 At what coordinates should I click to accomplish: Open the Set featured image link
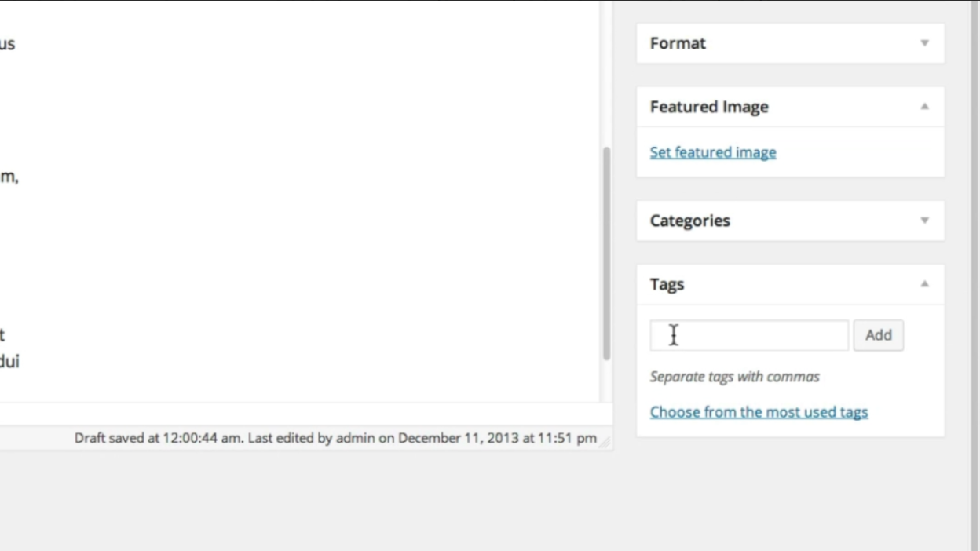(x=713, y=152)
